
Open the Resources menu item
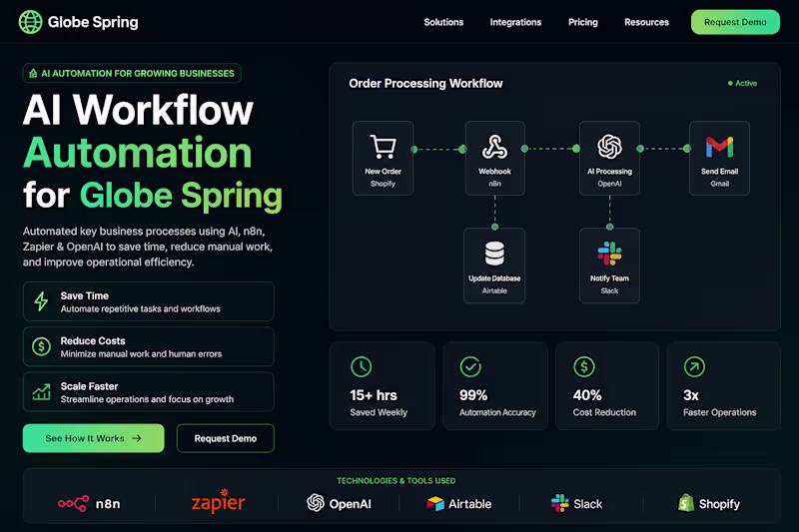[646, 22]
